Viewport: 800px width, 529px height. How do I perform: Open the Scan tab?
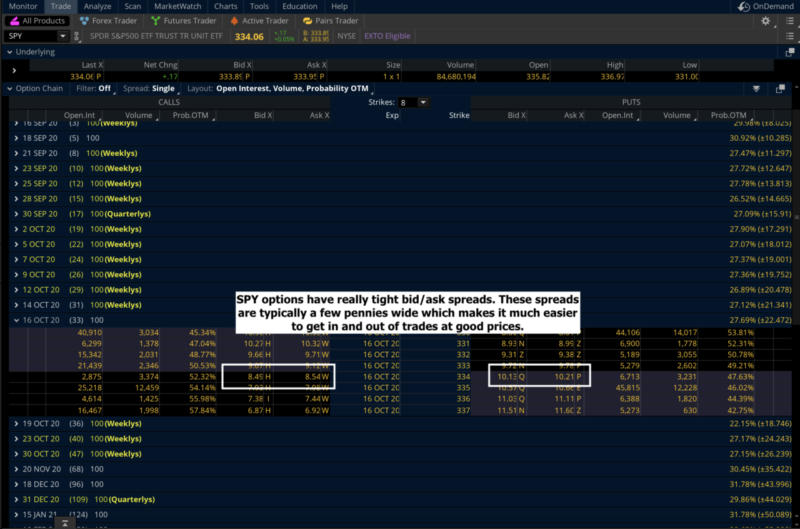point(133,7)
